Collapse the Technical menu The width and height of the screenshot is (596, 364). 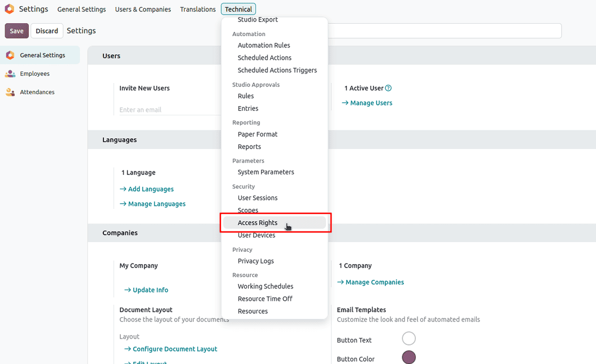coord(238,9)
